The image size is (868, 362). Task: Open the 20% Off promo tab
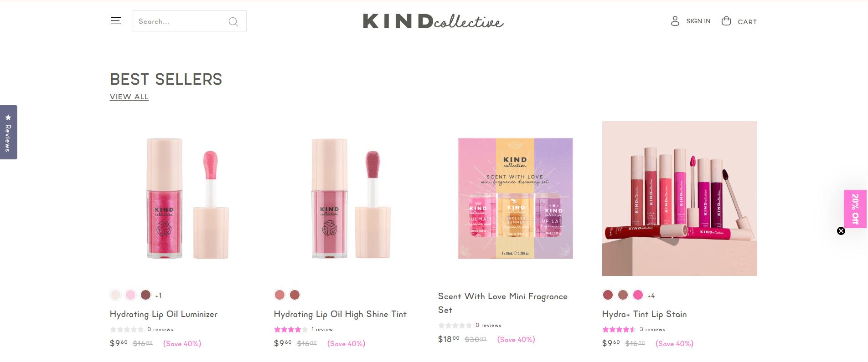coord(856,209)
